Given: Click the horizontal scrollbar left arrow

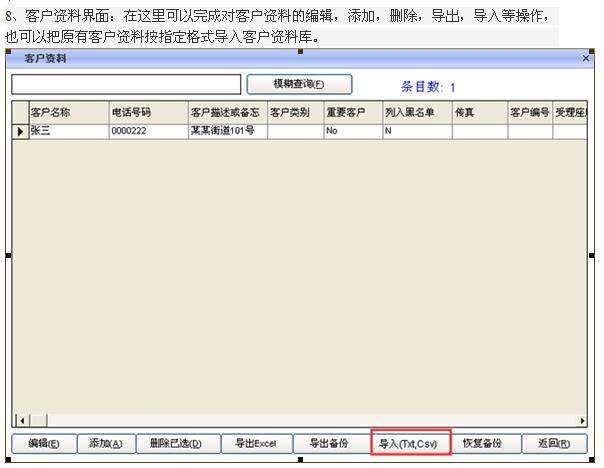Looking at the screenshot, I should click(22, 421).
